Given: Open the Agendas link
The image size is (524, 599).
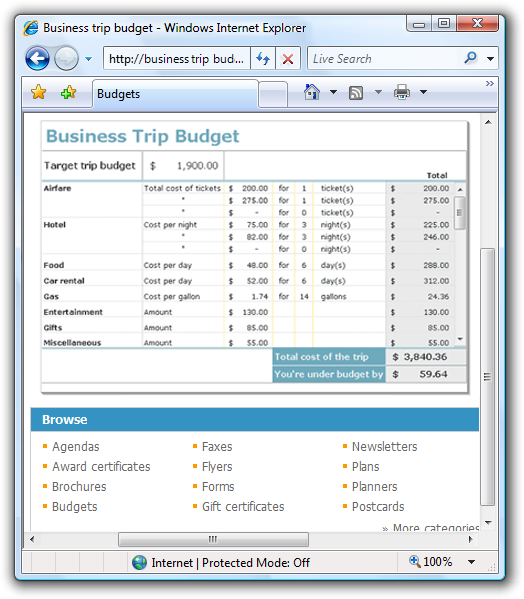Looking at the screenshot, I should pyautogui.click(x=76, y=447).
